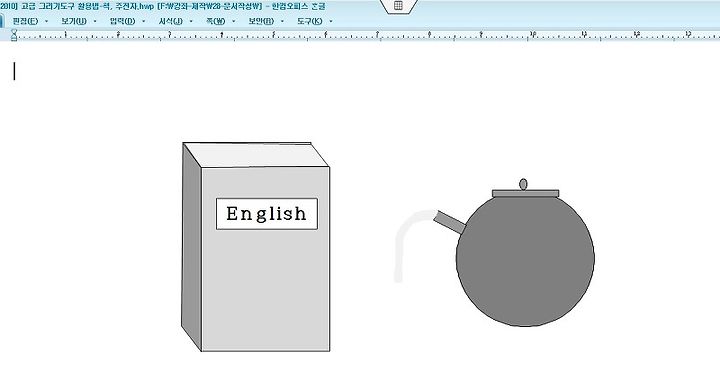Select the book top face shape
720x372 pixels.
click(256, 155)
